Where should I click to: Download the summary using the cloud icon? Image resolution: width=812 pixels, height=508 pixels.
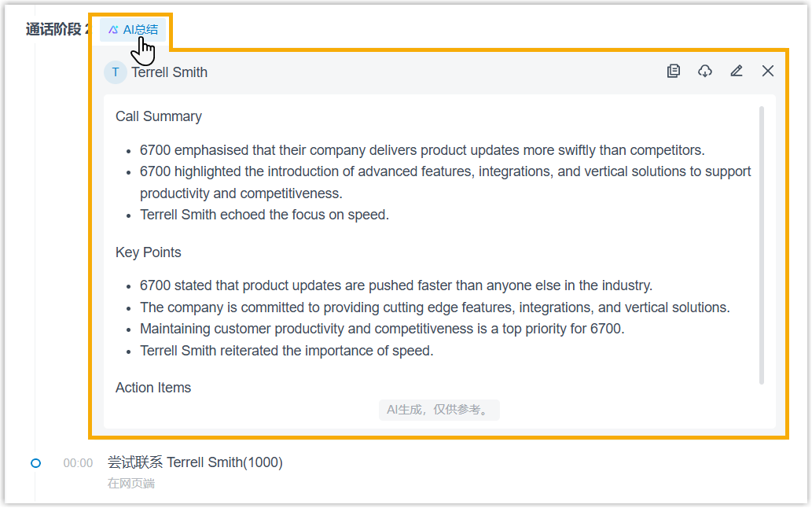point(705,72)
